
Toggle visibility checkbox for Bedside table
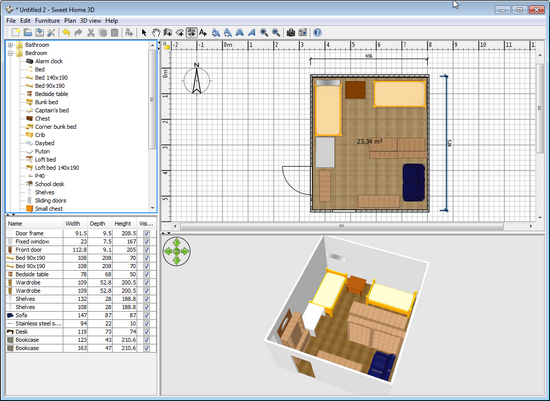(x=147, y=274)
